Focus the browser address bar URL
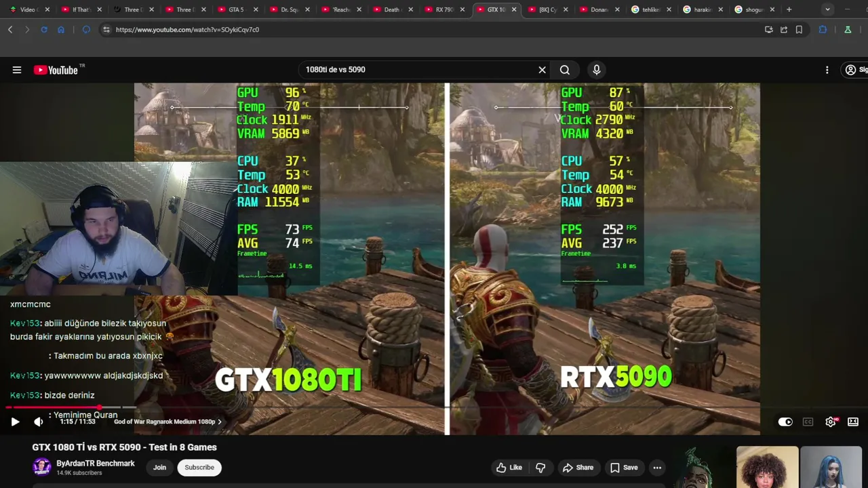Viewport: 868px width, 488px height. [434, 30]
